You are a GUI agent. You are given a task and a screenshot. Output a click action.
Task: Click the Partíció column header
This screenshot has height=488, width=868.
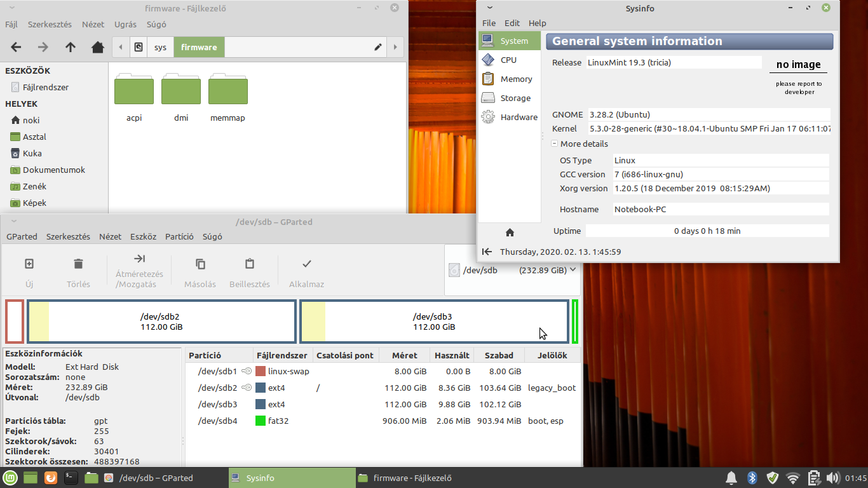219,355
